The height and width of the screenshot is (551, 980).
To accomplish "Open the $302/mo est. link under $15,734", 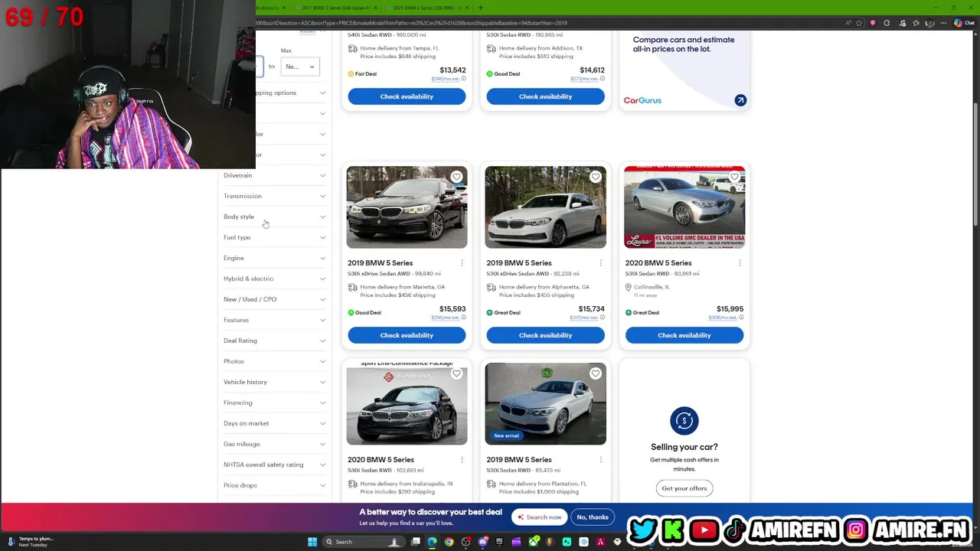I will (x=583, y=318).
